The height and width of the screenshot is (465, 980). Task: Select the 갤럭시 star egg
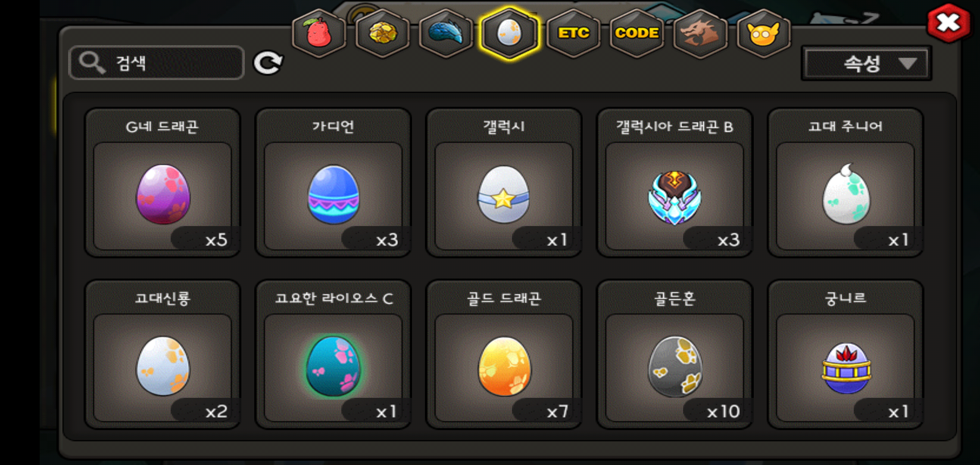[504, 183]
